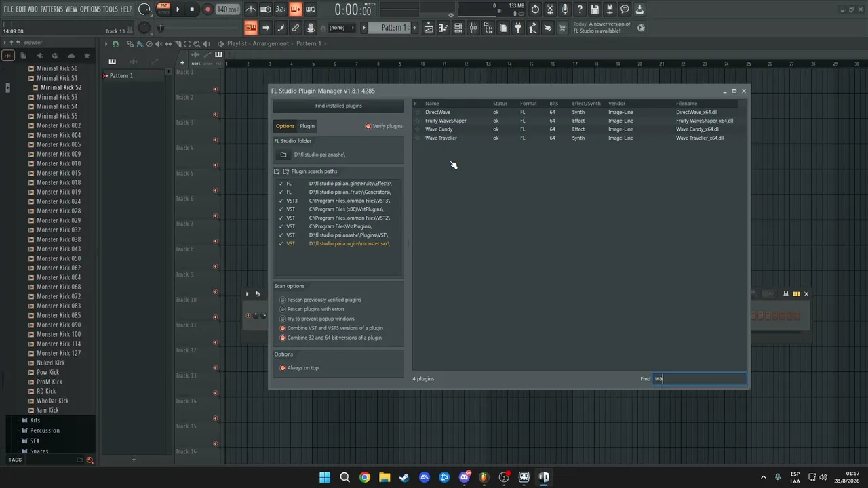868x488 pixels.
Task: Open the channel rack menu arrow
Action: click(247, 294)
